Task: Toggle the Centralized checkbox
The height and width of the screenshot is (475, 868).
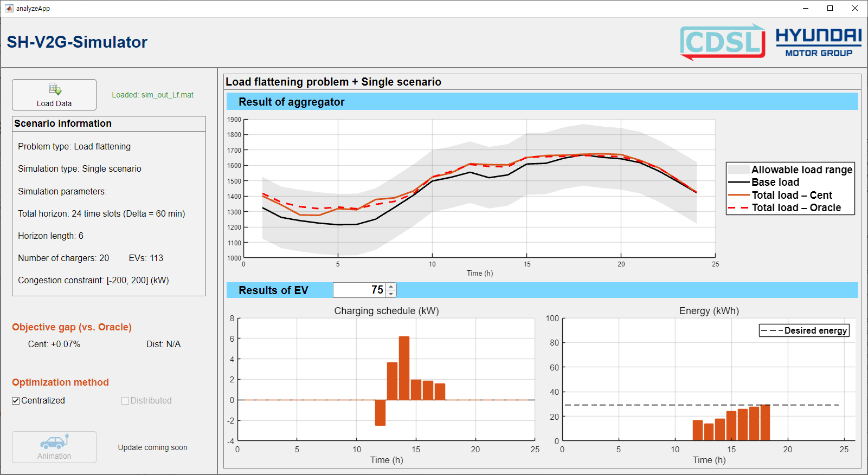Action: (16, 401)
